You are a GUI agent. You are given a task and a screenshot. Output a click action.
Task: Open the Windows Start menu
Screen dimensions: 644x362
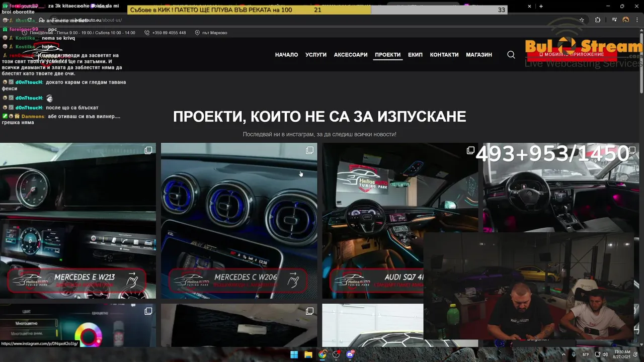click(294, 354)
